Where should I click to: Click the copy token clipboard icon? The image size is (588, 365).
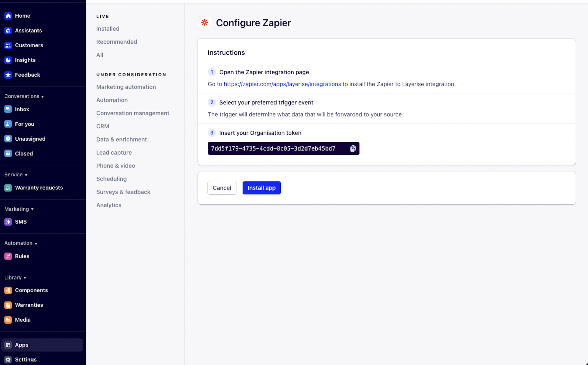[x=353, y=148]
